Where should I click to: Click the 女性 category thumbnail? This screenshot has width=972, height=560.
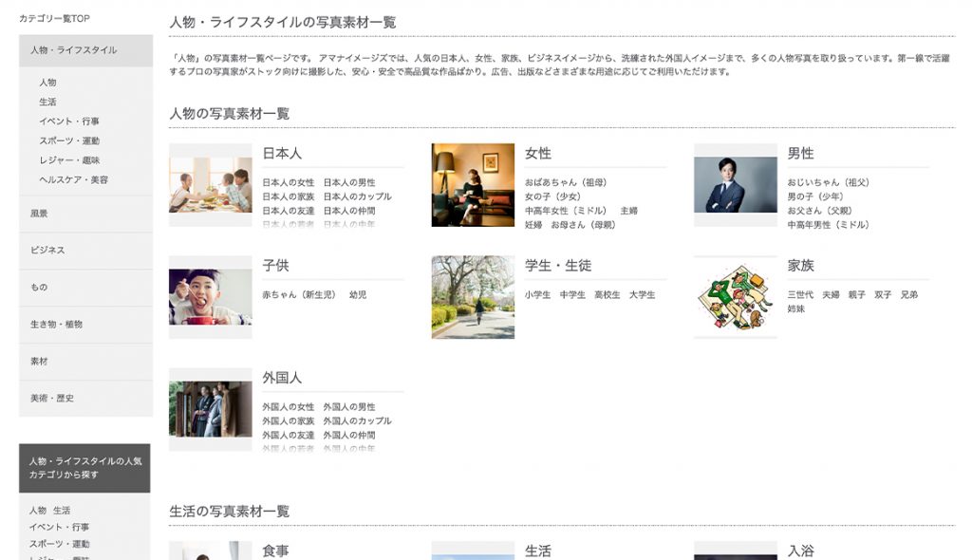click(x=473, y=185)
